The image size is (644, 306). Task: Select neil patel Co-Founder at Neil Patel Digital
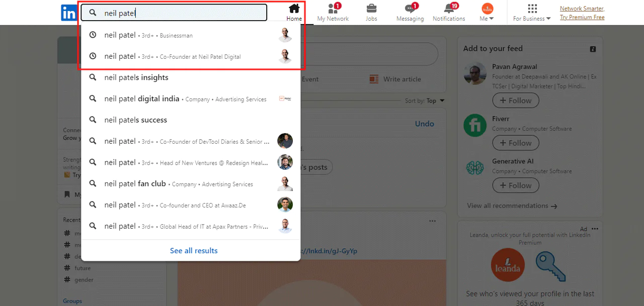[x=191, y=56]
